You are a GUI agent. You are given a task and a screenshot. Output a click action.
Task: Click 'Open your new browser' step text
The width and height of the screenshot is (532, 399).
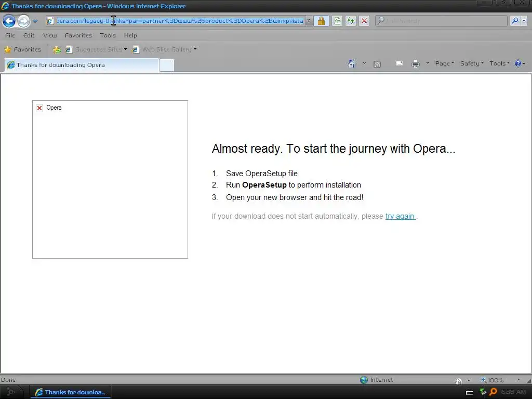click(295, 197)
